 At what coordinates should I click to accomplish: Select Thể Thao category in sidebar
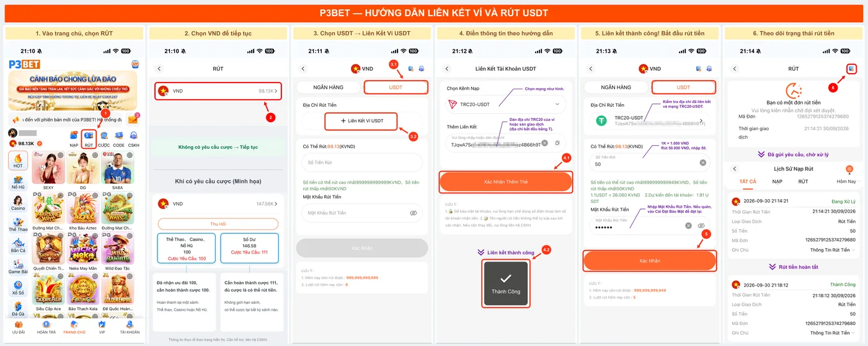[18, 223]
